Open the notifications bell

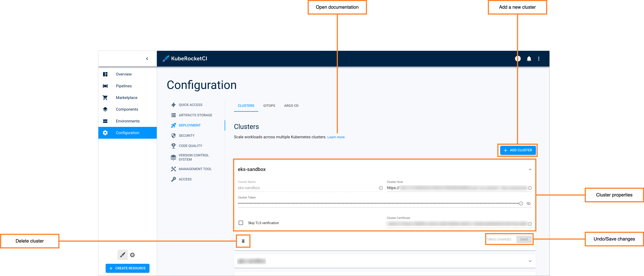pos(529,59)
